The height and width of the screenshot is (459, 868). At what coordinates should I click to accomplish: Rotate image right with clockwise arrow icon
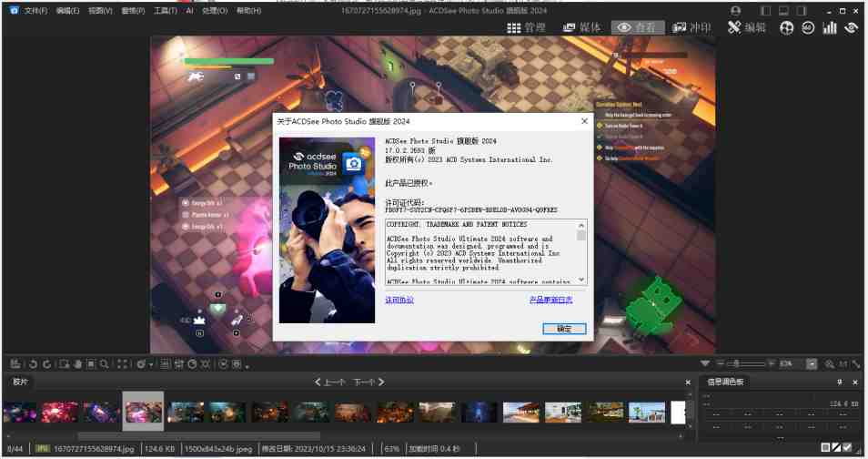[47, 364]
